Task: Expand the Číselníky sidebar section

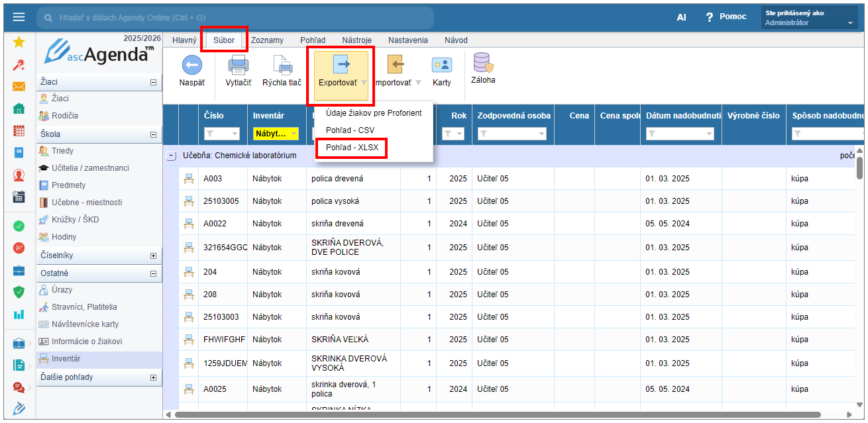Action: click(x=154, y=256)
